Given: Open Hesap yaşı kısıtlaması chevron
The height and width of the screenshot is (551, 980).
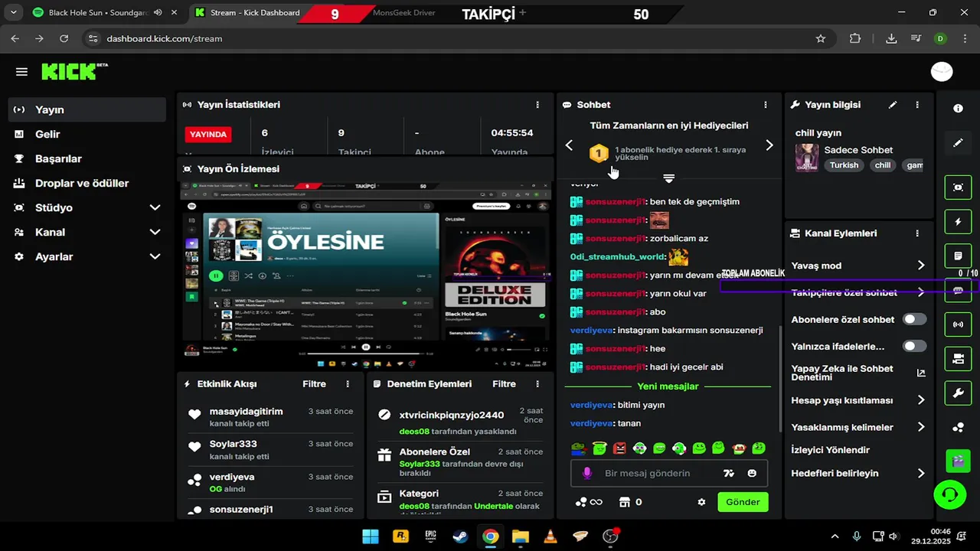Looking at the screenshot, I should 921,400.
